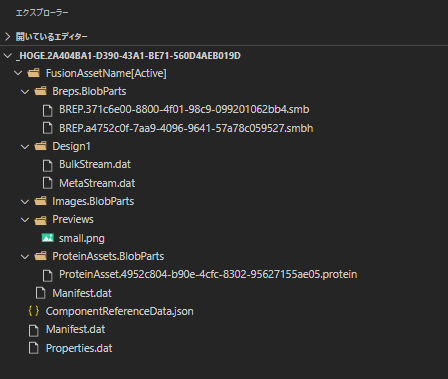
Task: Open BREP.a4752c0f-7aa9-4096 .smbh file
Action: click(x=186, y=128)
